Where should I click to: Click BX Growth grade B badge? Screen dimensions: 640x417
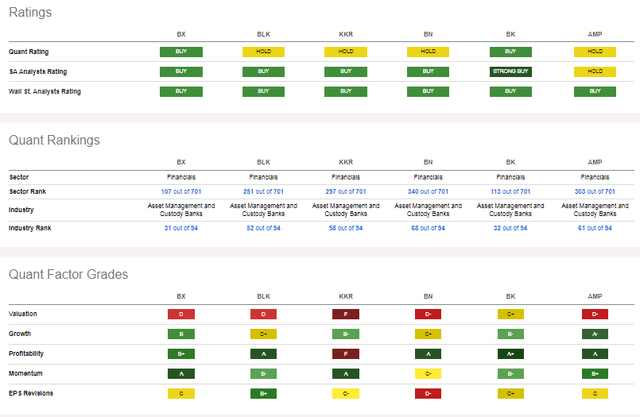181,334
